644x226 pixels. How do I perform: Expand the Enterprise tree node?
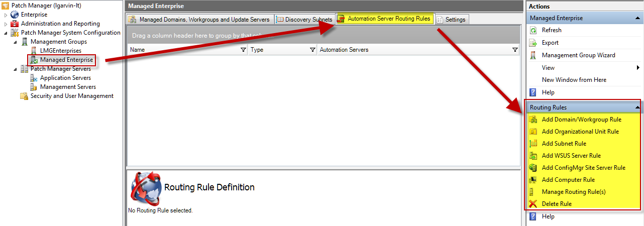pyautogui.click(x=6, y=15)
